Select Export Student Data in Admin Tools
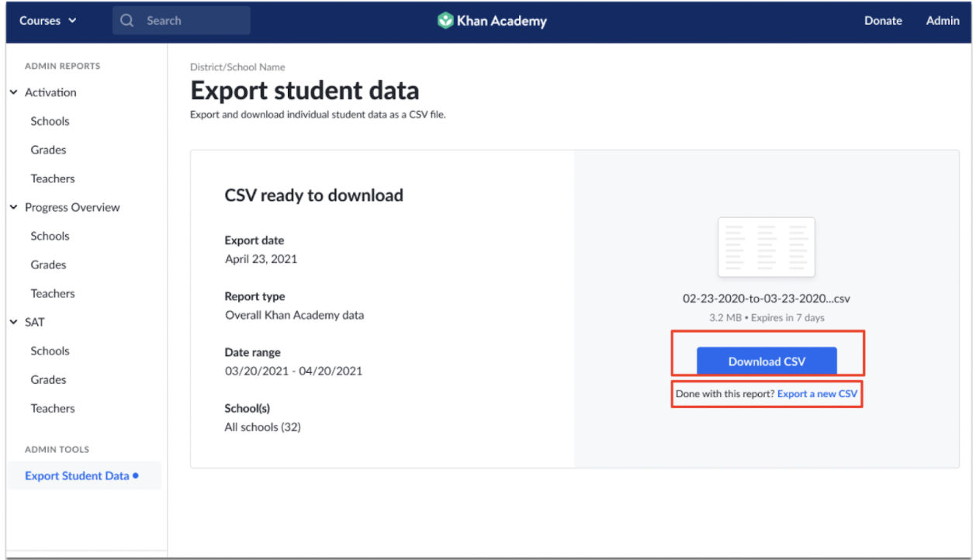The width and height of the screenshot is (976, 560). tap(85, 475)
